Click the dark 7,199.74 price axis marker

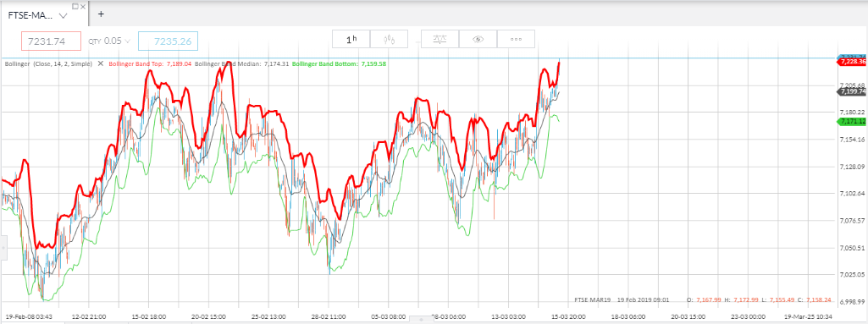click(852, 91)
